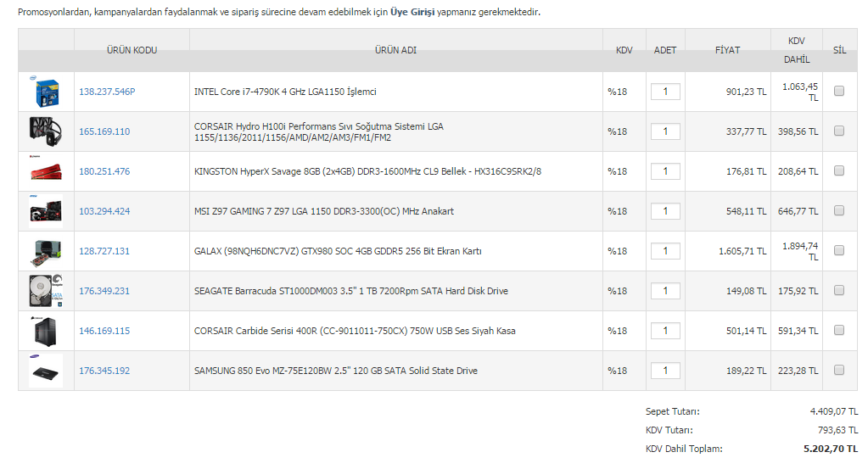
Task: Click the MSI Z97 motherboard thumbnail
Action: click(46, 211)
